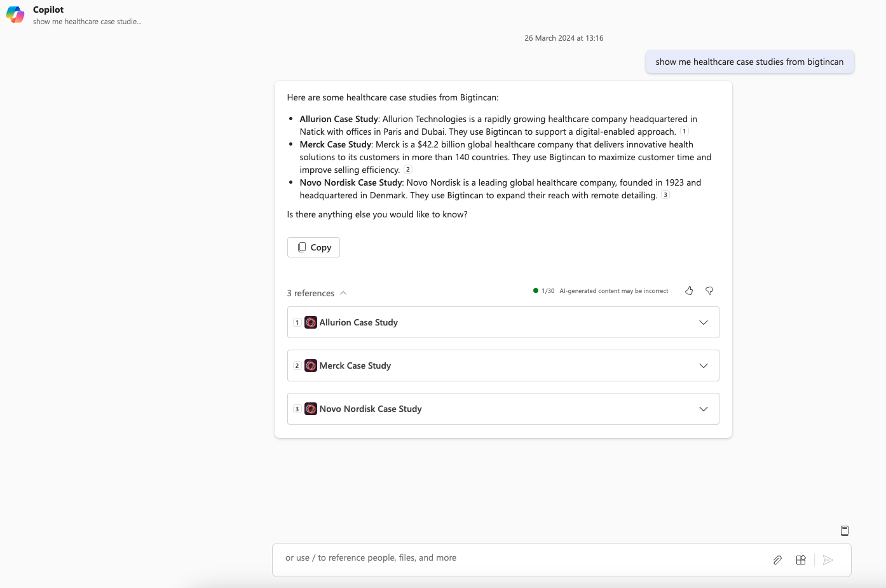The height and width of the screenshot is (588, 886).
Task: Click the "Is there anything else" closing line
Action: pyautogui.click(x=377, y=214)
